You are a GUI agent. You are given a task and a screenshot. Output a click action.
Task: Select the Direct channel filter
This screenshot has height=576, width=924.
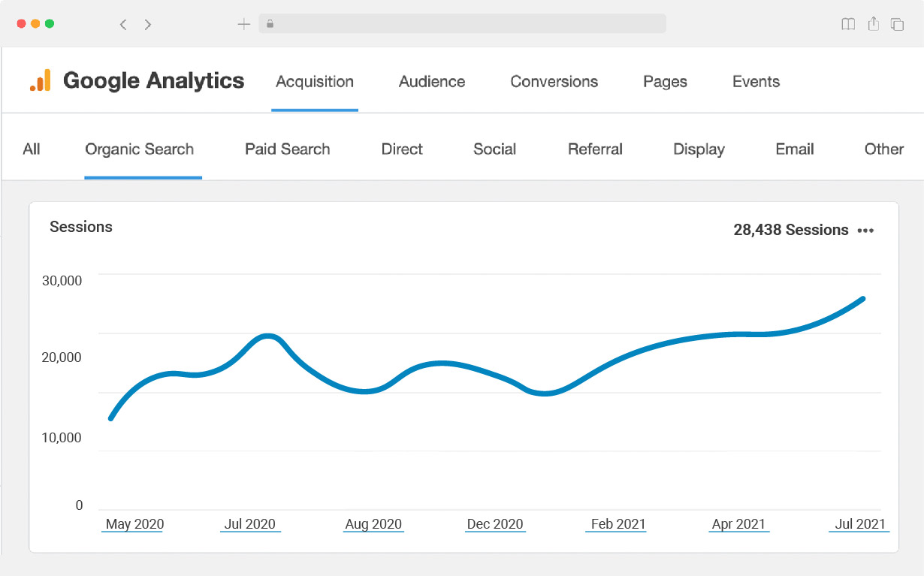[x=402, y=149]
